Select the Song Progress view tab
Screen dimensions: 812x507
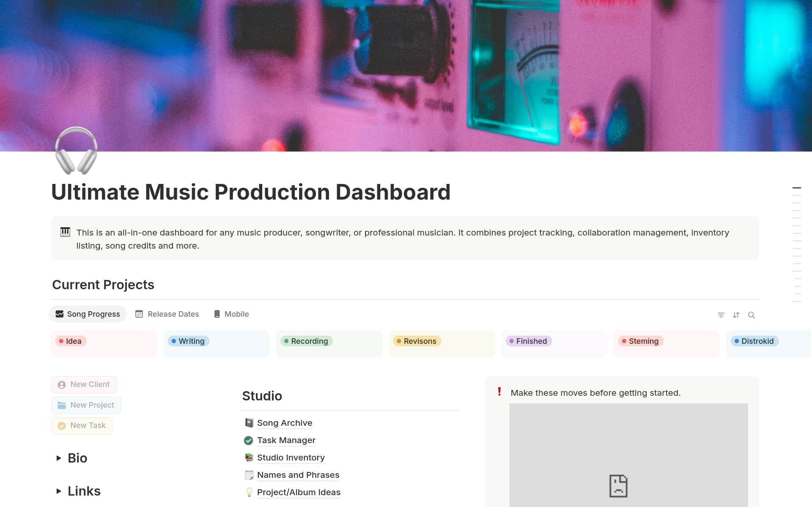pos(88,314)
